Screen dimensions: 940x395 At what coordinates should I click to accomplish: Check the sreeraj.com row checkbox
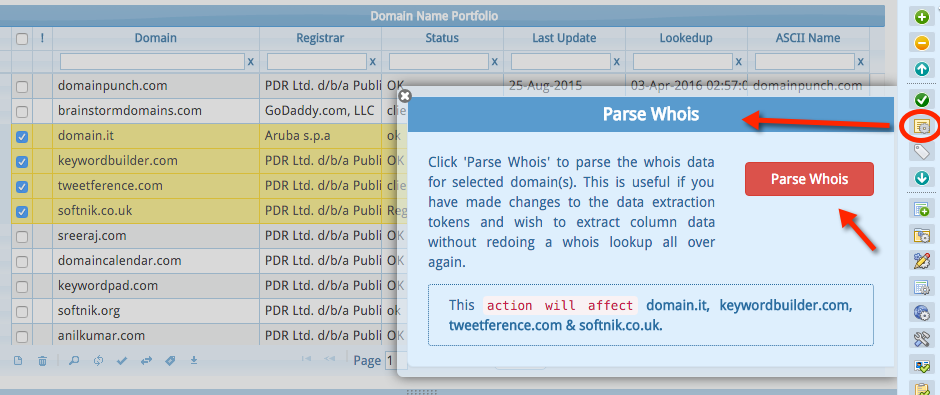(22, 237)
